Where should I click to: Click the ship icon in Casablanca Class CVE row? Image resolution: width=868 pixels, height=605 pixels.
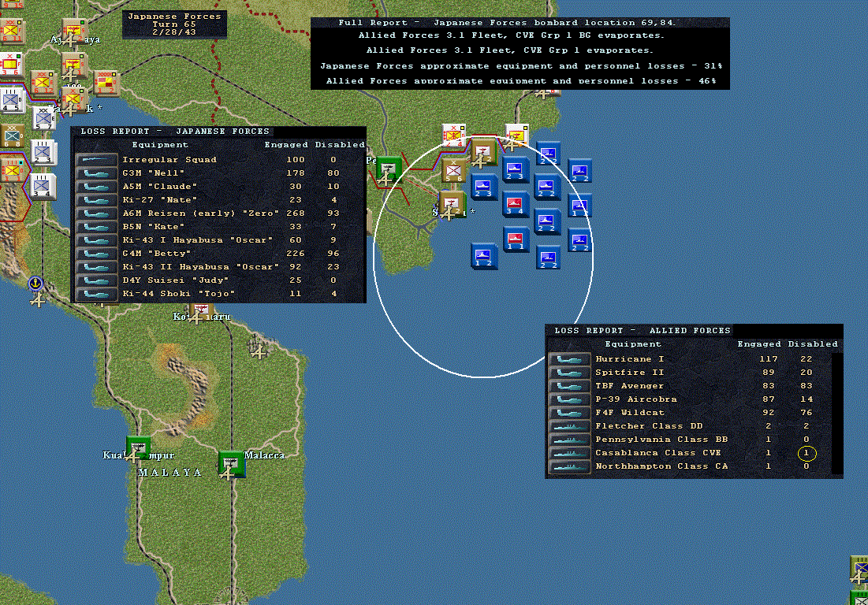click(x=570, y=453)
